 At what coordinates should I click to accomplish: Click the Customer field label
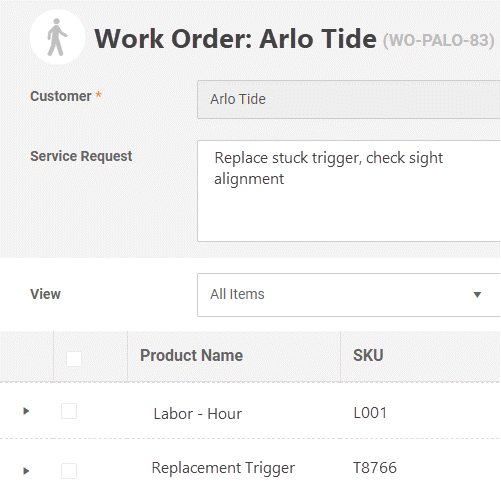click(x=61, y=96)
